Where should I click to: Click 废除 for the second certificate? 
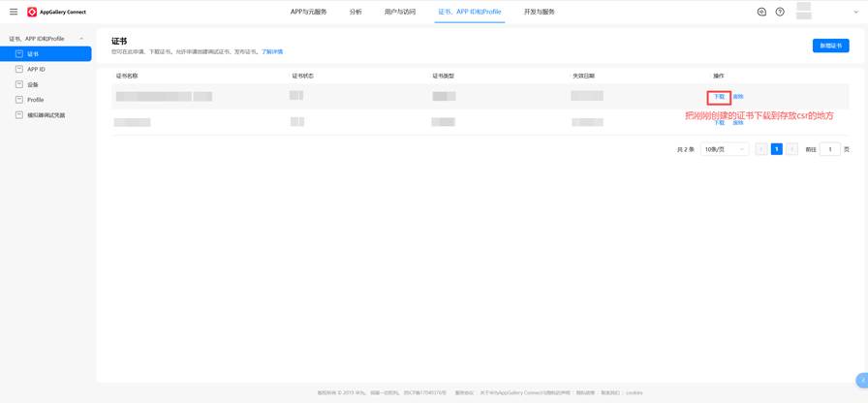click(x=738, y=123)
